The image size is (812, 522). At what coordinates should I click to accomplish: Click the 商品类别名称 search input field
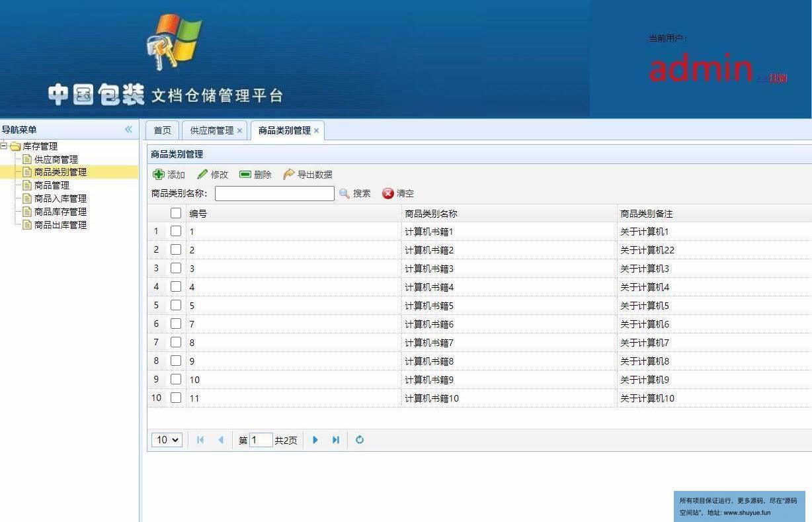tap(274, 194)
